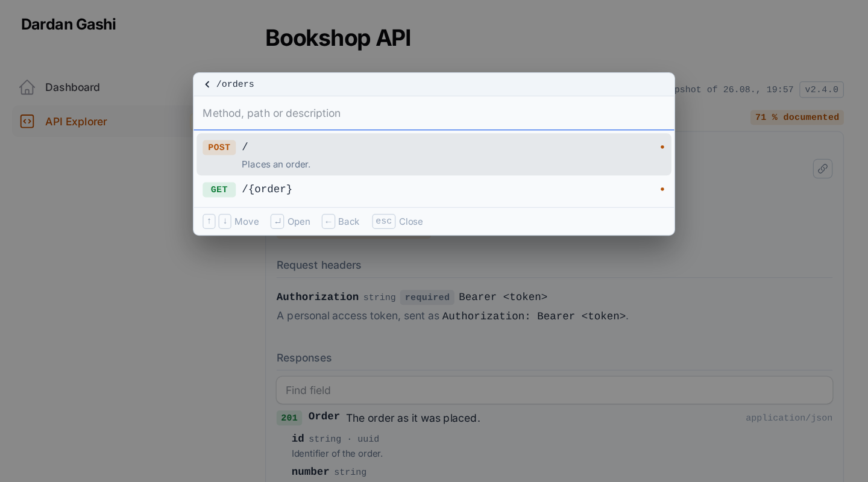Click the 71 % documented badge
The image size is (868, 482).
pos(797,117)
